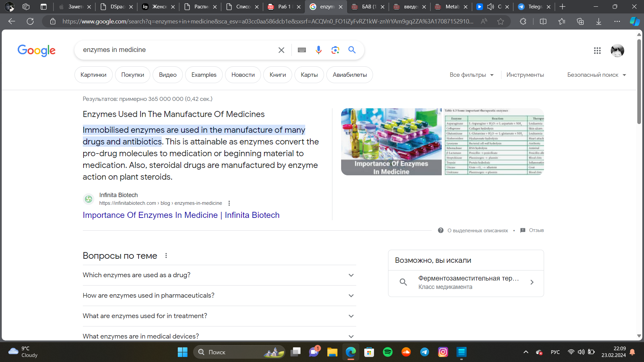Switch keyboard language РУС indicator
The height and width of the screenshot is (362, 644).
click(555, 352)
